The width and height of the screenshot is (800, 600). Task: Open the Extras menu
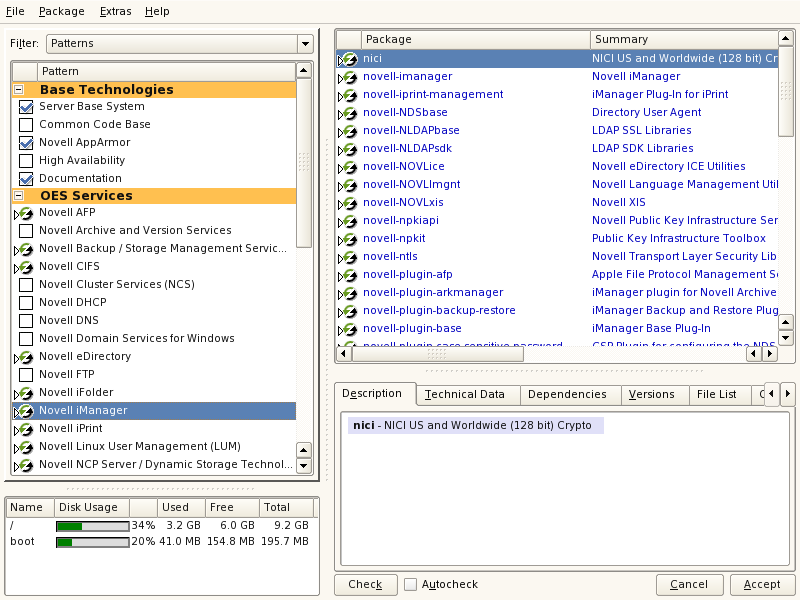pyautogui.click(x=115, y=11)
